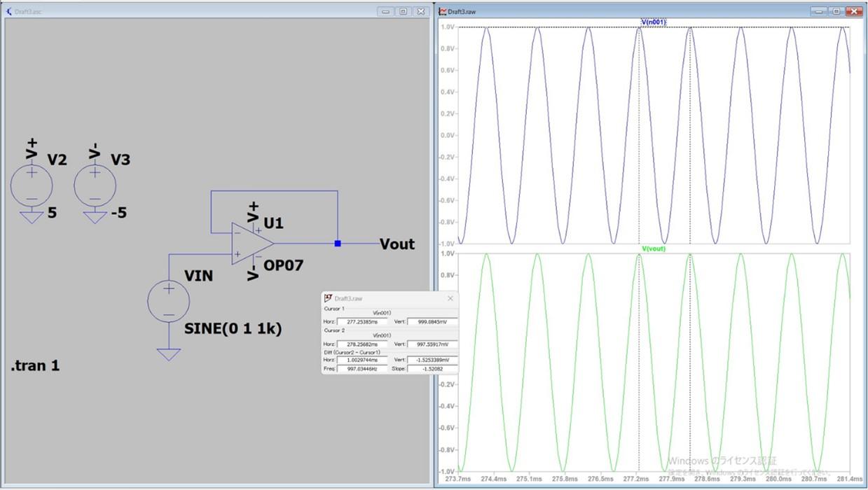Viewport: 868px width, 490px height.
Task: Click the SINE(0 1 1k) source value text
Action: click(233, 328)
